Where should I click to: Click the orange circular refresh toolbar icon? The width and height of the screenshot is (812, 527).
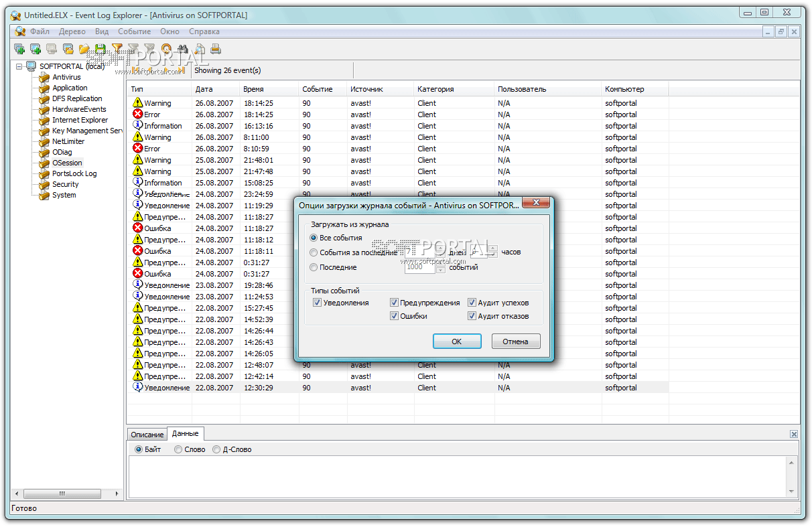[166, 49]
